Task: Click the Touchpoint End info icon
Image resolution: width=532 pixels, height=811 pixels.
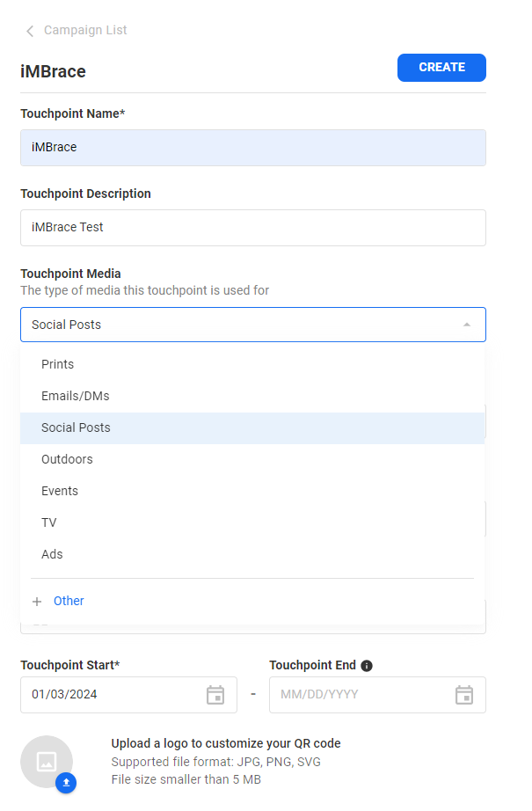Action: tap(367, 666)
